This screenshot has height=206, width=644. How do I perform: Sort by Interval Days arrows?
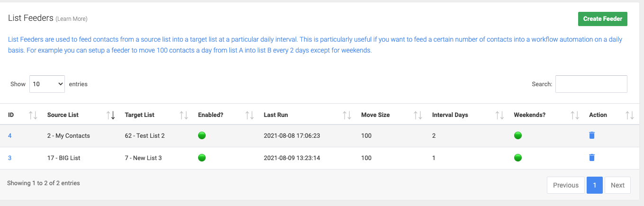click(499, 115)
